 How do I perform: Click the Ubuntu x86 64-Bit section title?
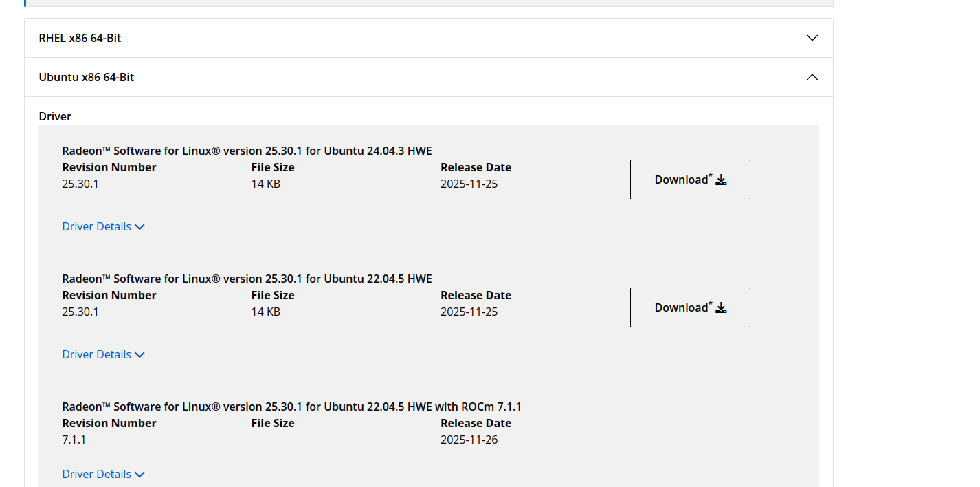point(86,77)
